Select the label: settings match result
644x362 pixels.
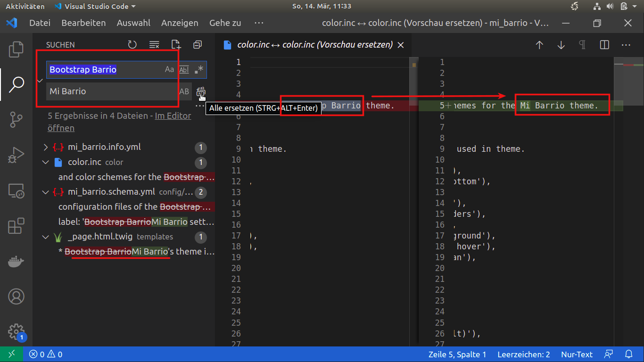coord(136,222)
